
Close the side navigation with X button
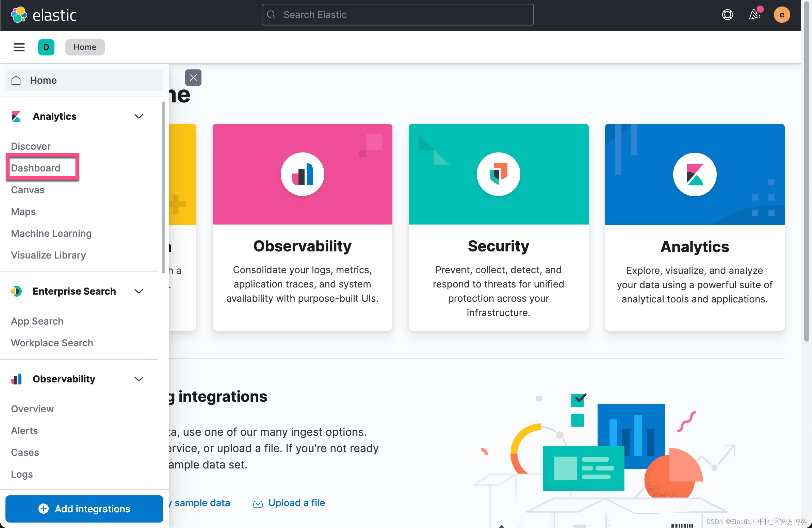tap(193, 78)
